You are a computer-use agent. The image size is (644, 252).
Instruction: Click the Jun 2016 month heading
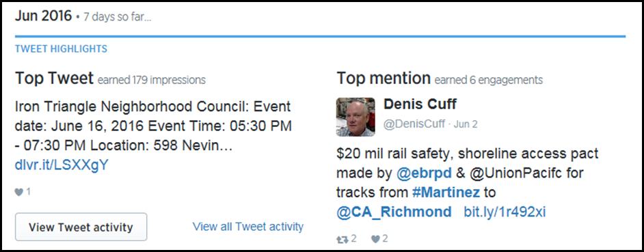(x=43, y=16)
